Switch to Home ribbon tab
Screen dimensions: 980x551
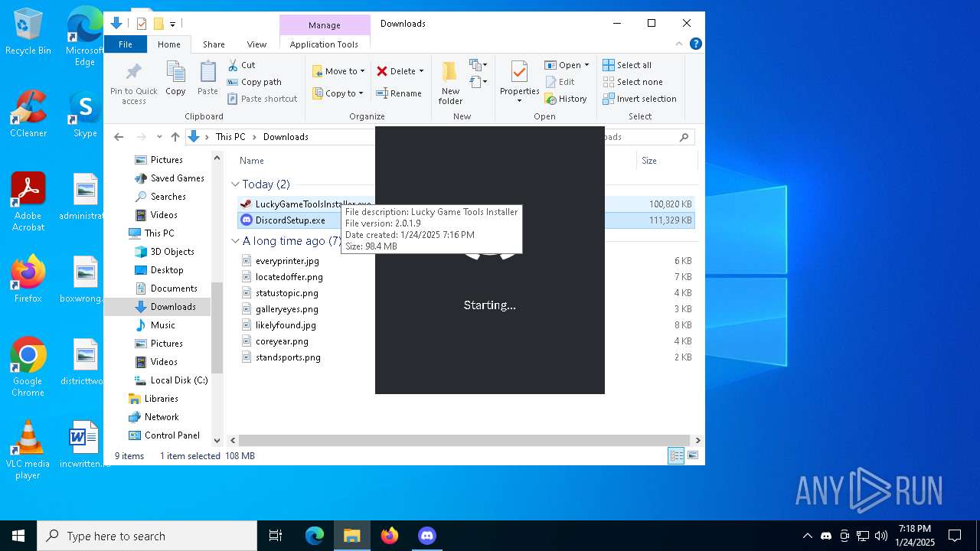tap(169, 44)
